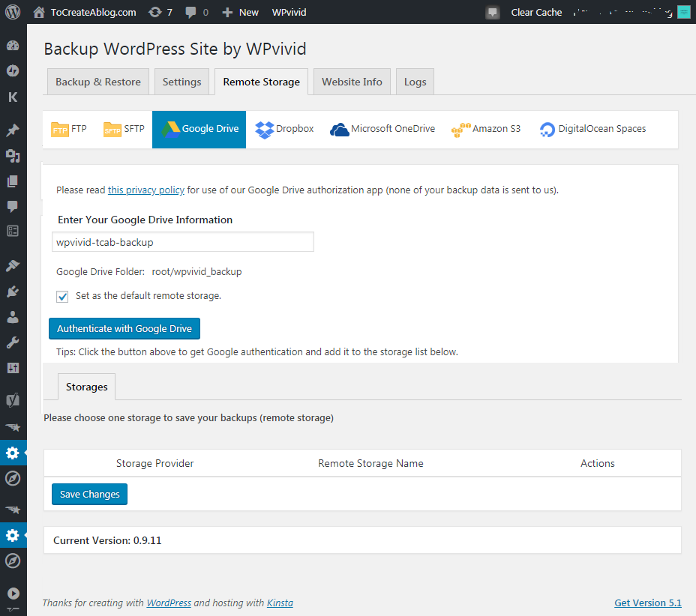Screen dimensions: 696x616
Task: Click the Actions column header
Action: pyautogui.click(x=598, y=463)
